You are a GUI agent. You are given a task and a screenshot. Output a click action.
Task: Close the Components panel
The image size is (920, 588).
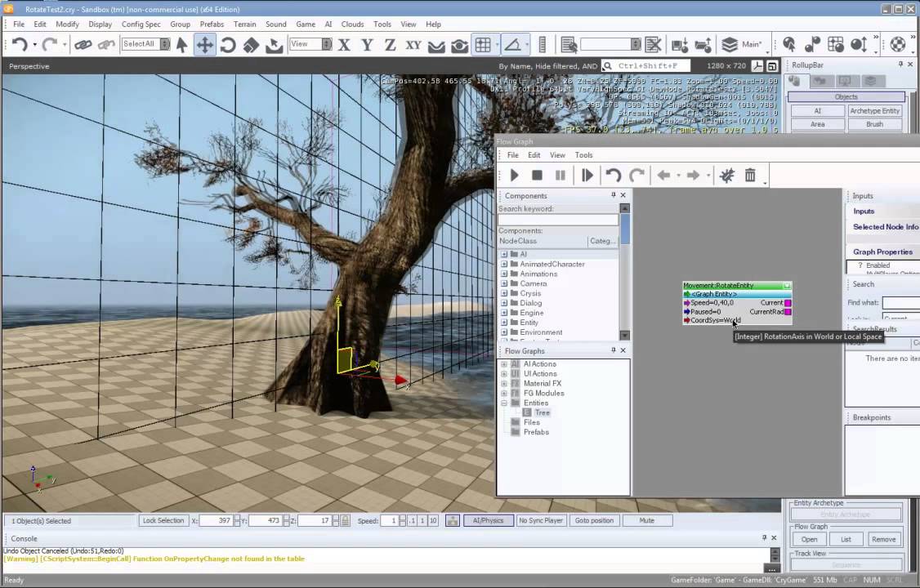click(623, 195)
